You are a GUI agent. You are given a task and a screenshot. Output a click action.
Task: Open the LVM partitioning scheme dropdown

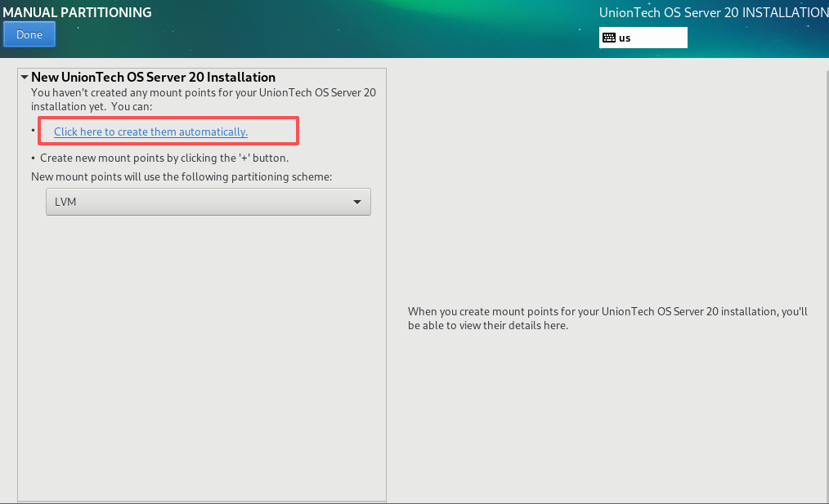tap(208, 202)
